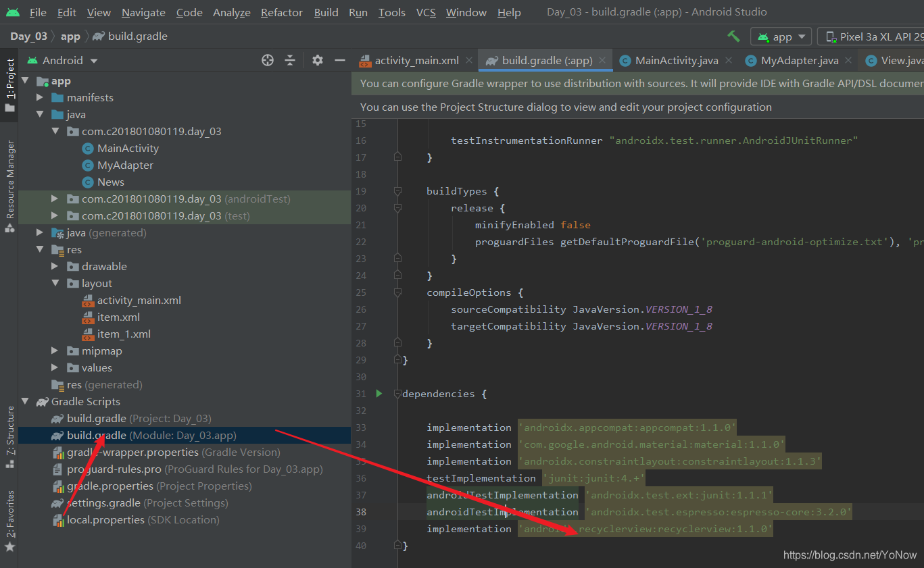Open the Refactor menu
This screenshot has height=568, width=924.
(282, 12)
